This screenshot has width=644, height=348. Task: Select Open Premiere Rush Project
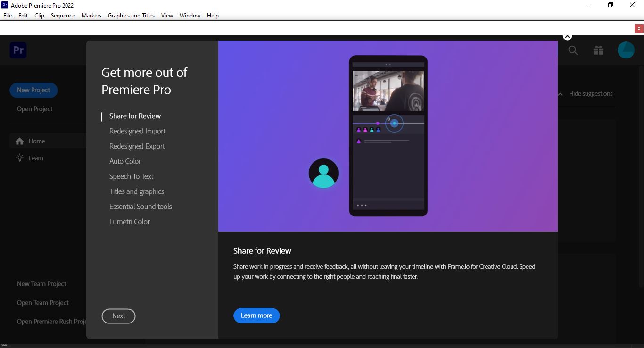coord(51,322)
